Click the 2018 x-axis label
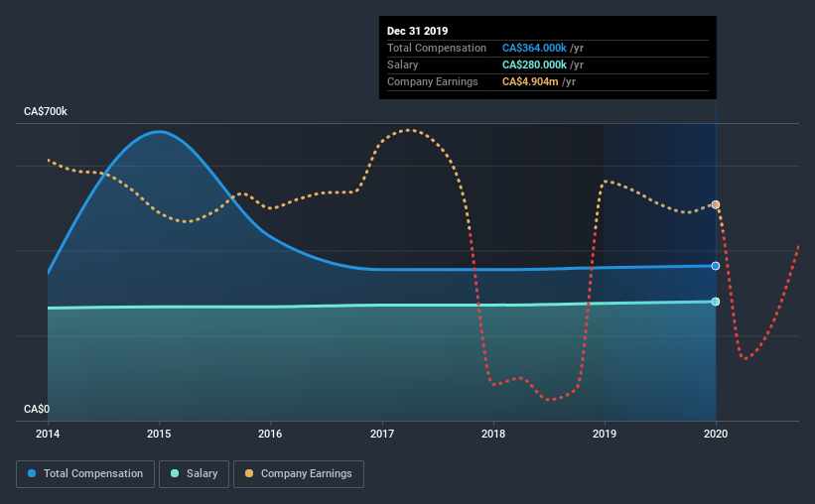The width and height of the screenshot is (815, 504). pos(492,434)
